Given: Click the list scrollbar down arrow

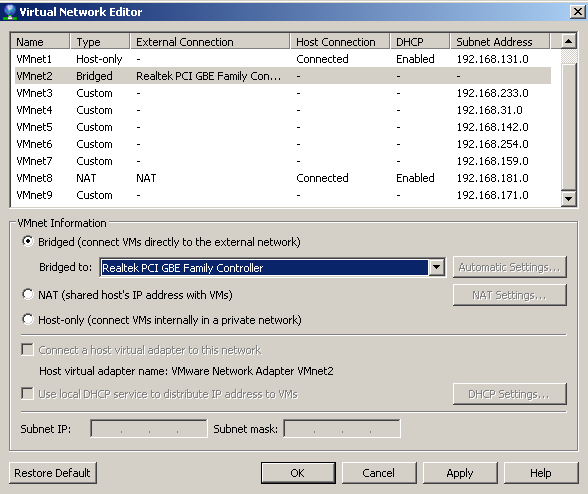Looking at the screenshot, I should pyautogui.click(x=568, y=198).
